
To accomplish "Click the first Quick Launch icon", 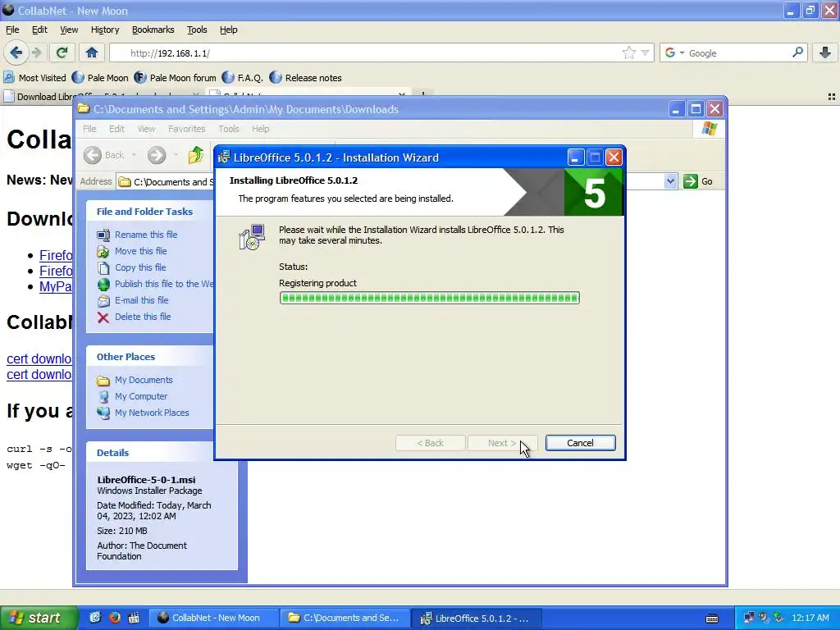I will [x=95, y=618].
